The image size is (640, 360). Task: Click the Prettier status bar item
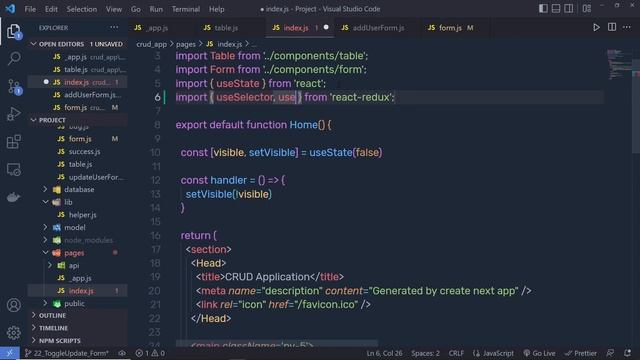click(x=581, y=353)
